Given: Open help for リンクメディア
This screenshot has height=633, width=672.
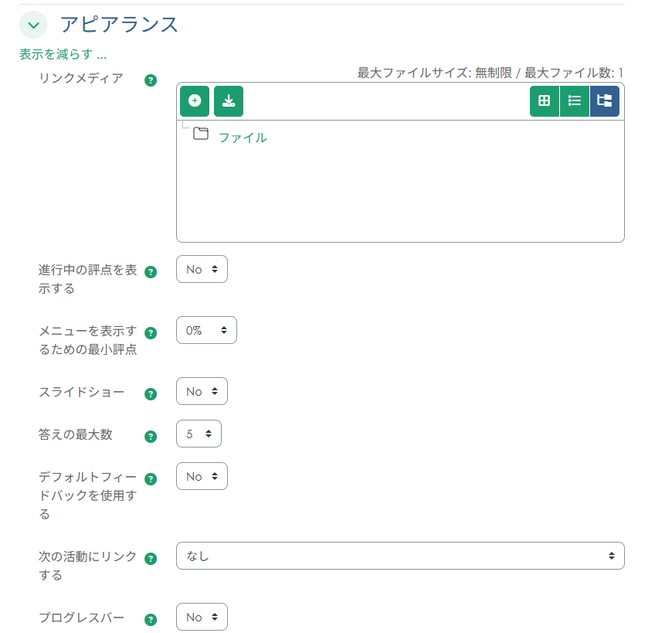Looking at the screenshot, I should click(151, 80).
